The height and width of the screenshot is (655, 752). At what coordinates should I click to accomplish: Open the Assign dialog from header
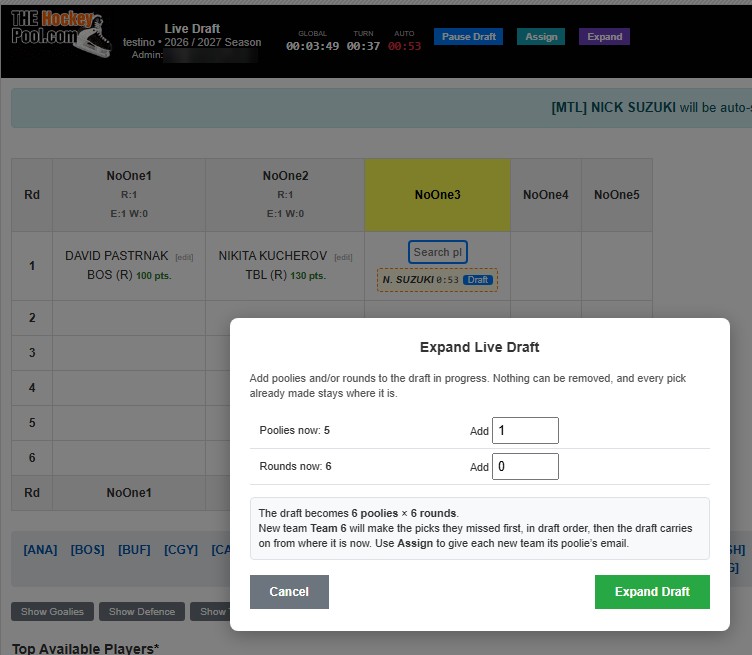541,36
